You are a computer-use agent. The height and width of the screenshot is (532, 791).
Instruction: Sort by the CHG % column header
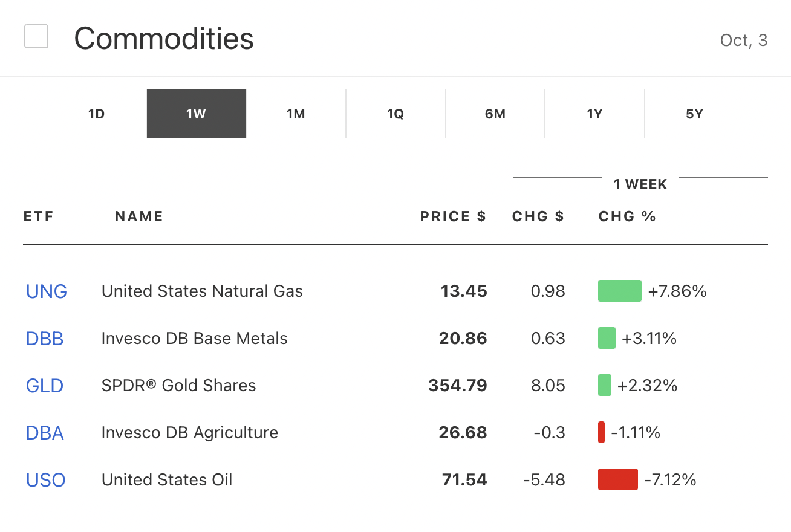tap(627, 216)
